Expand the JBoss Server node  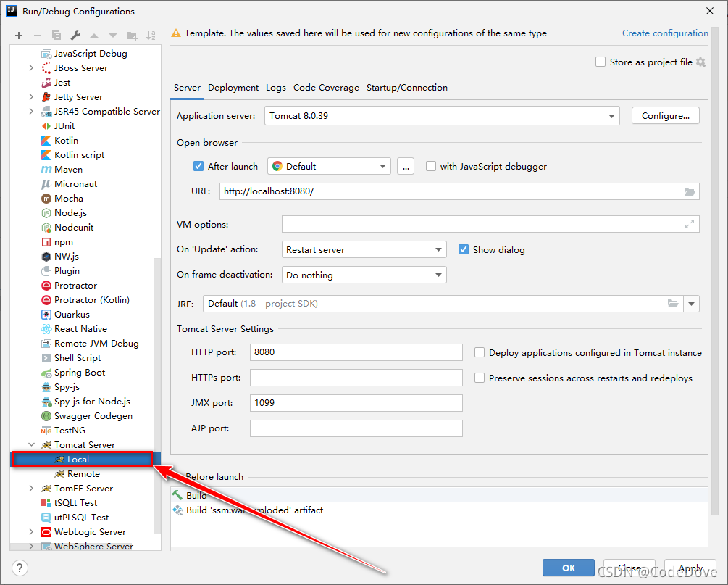tap(30, 68)
